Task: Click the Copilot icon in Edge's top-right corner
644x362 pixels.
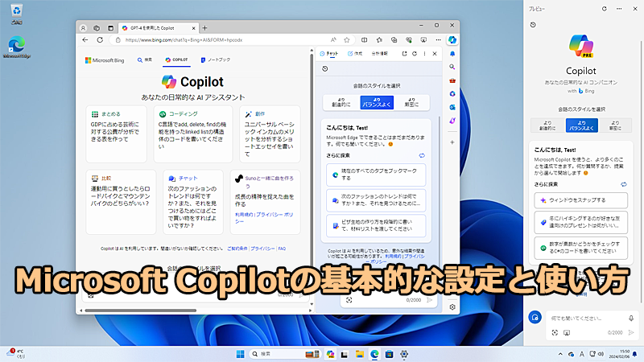Action: 452,39
